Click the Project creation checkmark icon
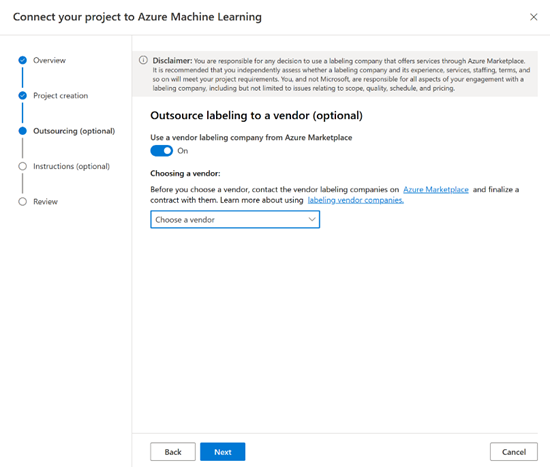The image size is (550, 467). click(x=22, y=95)
